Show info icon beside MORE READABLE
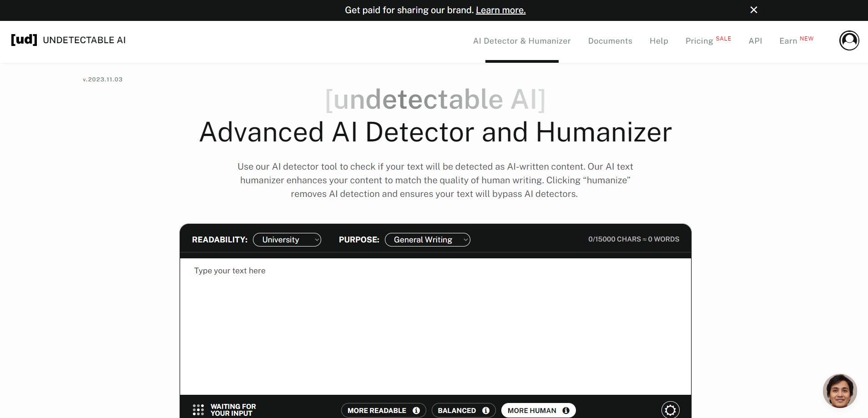The image size is (868, 418). click(x=416, y=410)
